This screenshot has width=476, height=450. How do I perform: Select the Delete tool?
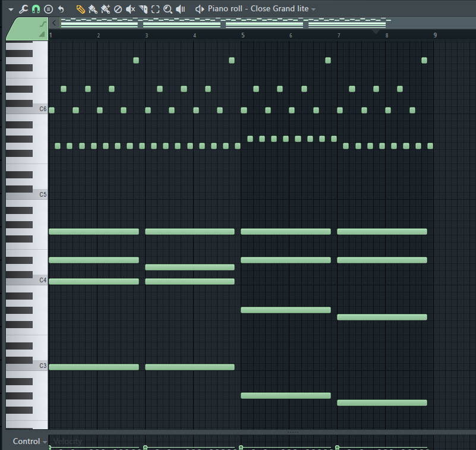pyautogui.click(x=118, y=10)
